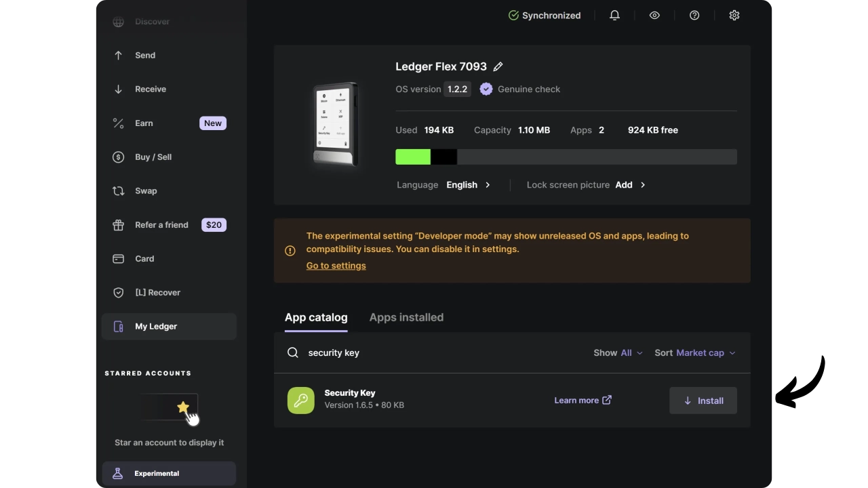Viewport: 868px width, 488px height.
Task: Click the Refer a friend gift icon
Action: (x=118, y=225)
